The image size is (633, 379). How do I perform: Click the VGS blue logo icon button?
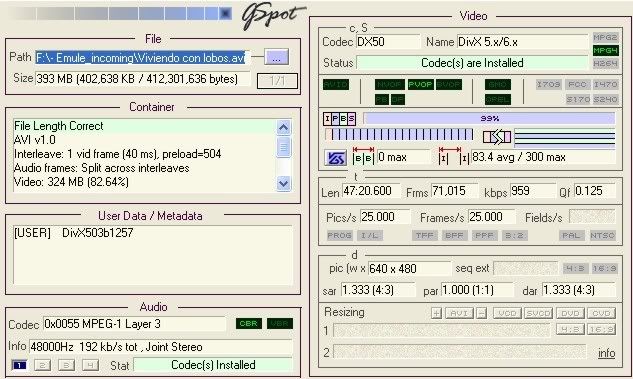tap(335, 158)
